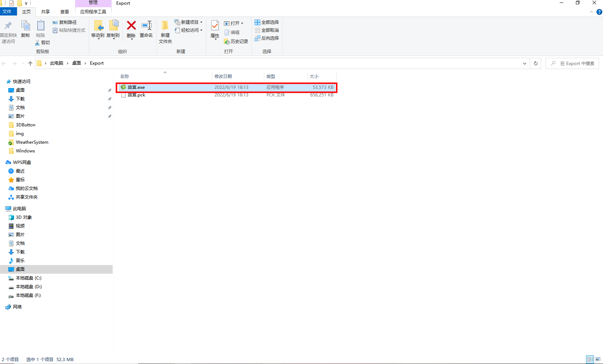Image resolution: width=603 pixels, height=364 pixels.
Task: Switch to Large icons view in status bar
Action: (x=598, y=359)
